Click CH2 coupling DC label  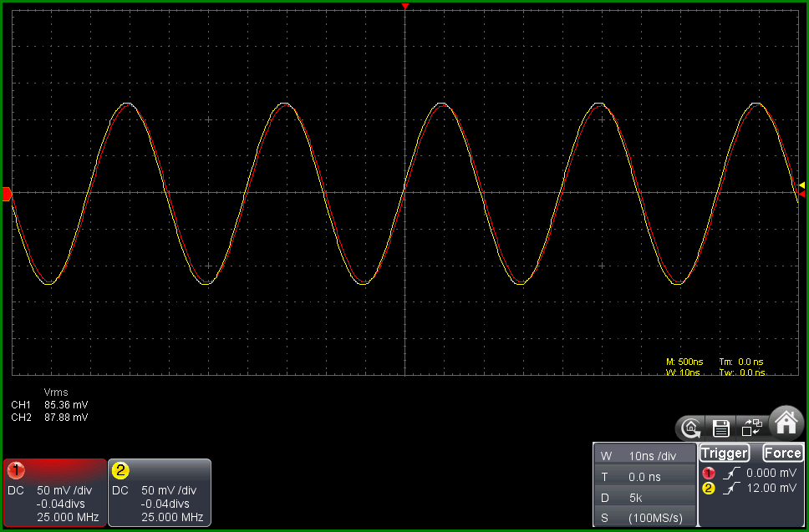120,490
